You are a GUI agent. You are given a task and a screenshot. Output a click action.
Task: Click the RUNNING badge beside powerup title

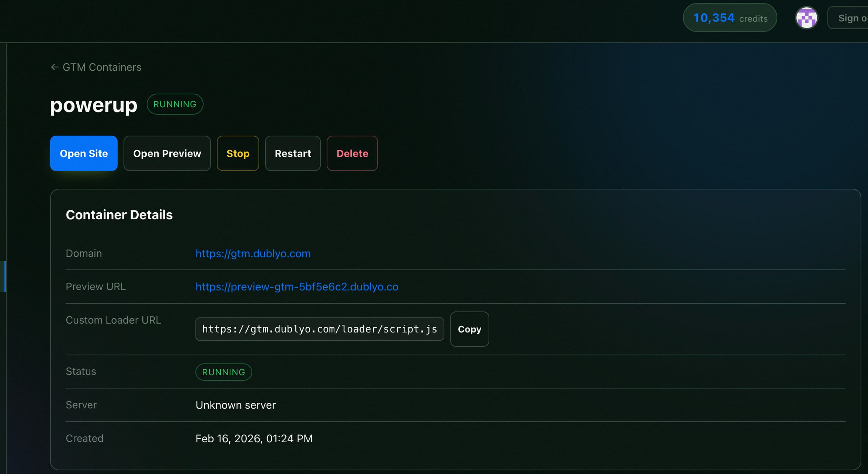[x=175, y=104]
